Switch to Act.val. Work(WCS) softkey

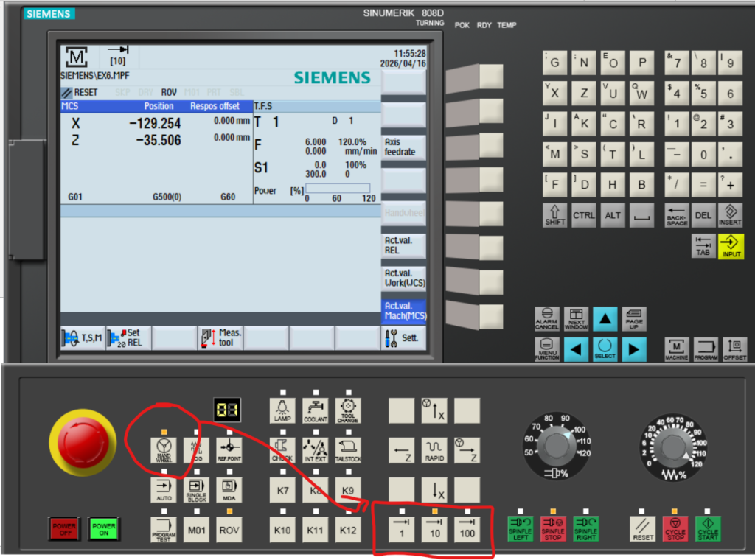coord(404,278)
